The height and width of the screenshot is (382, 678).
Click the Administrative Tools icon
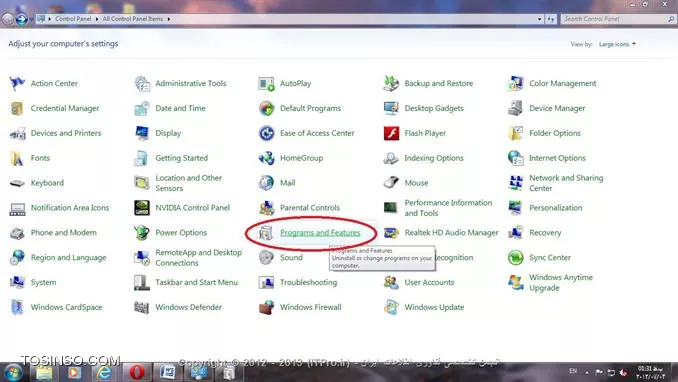[142, 83]
